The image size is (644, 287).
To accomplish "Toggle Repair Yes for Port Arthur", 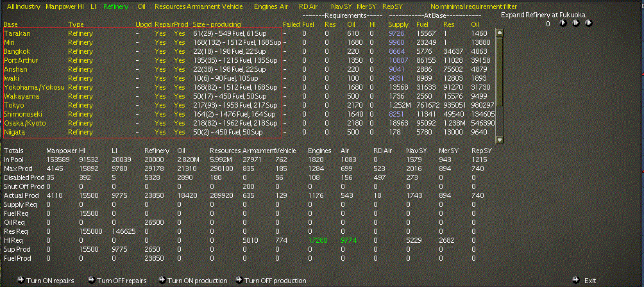I will (x=160, y=61).
